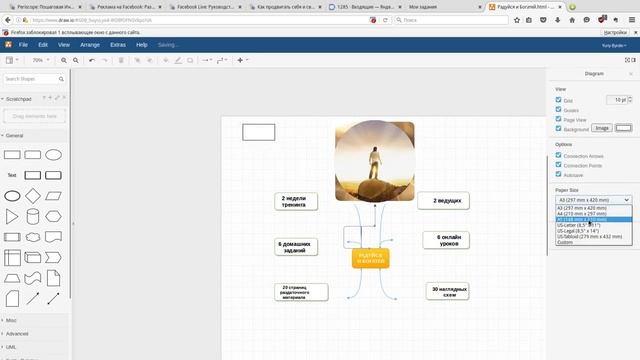Open the waypoints style dropdown
The height and width of the screenshot is (360, 640).
click(x=222, y=60)
